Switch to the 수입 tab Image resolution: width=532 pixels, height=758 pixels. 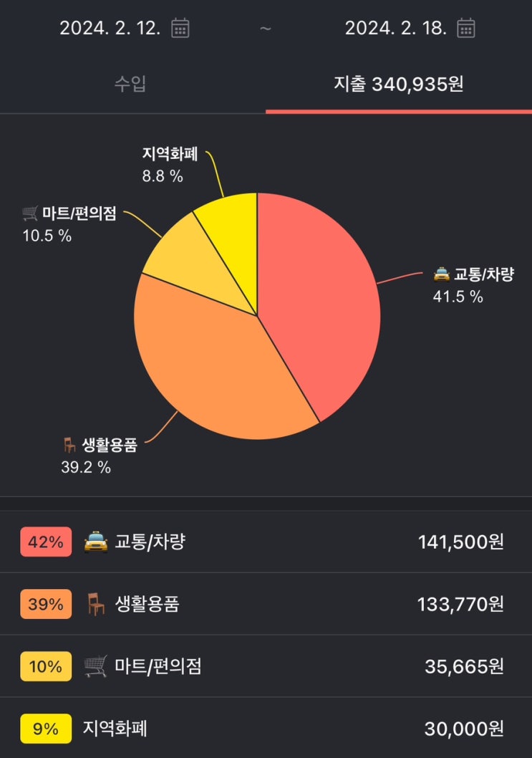coord(131,85)
